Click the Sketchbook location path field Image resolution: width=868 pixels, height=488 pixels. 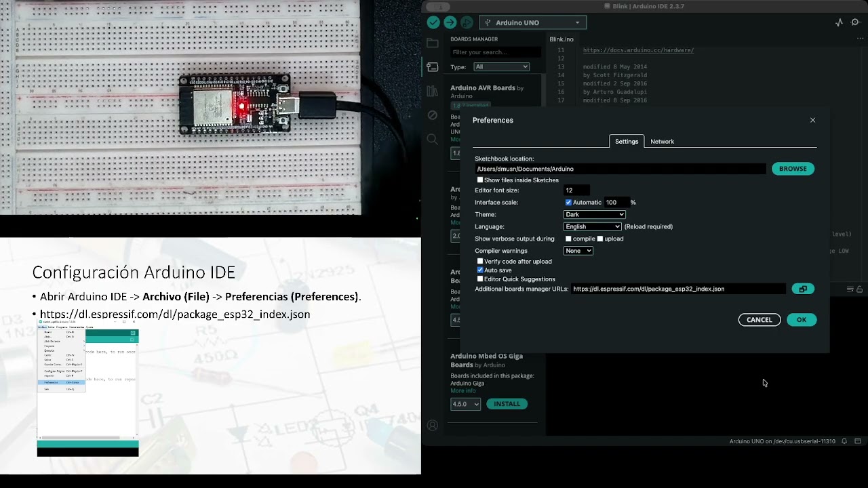tap(620, 169)
